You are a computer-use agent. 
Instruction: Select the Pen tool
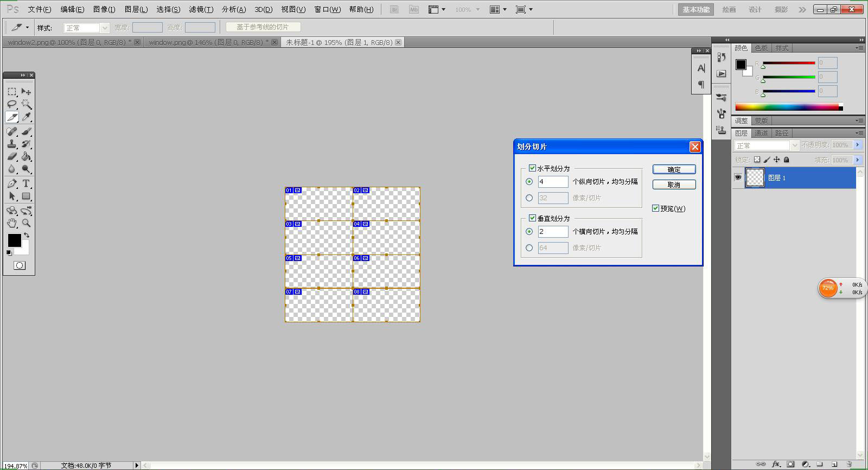pos(12,183)
